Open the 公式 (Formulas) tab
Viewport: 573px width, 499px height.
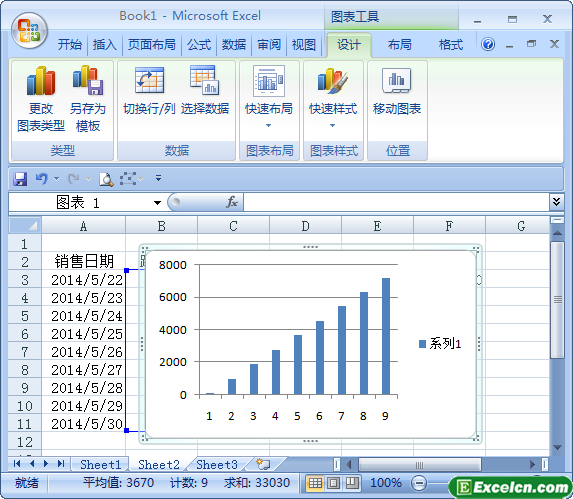(199, 45)
